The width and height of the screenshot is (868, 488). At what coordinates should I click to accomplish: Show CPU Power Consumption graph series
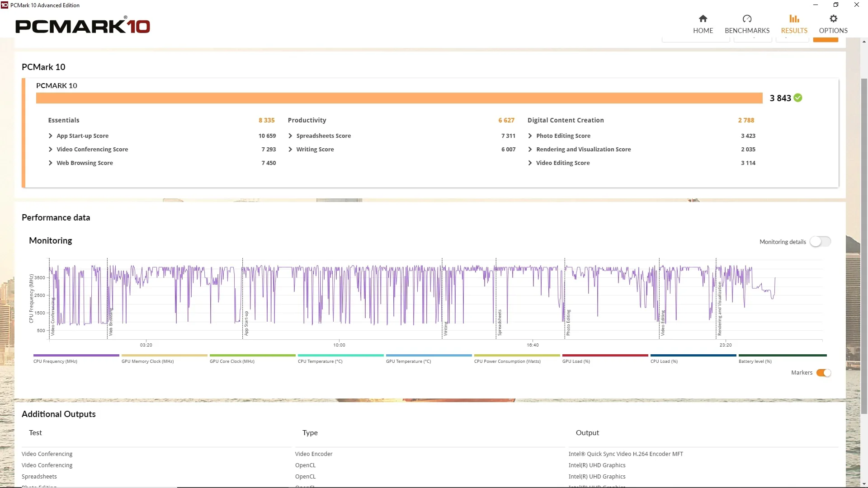517,359
